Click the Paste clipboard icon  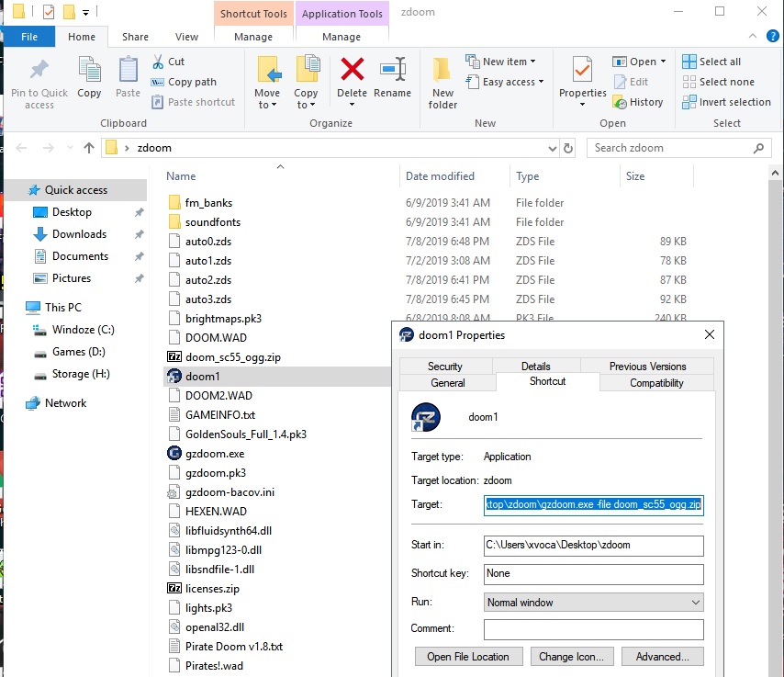(x=128, y=70)
